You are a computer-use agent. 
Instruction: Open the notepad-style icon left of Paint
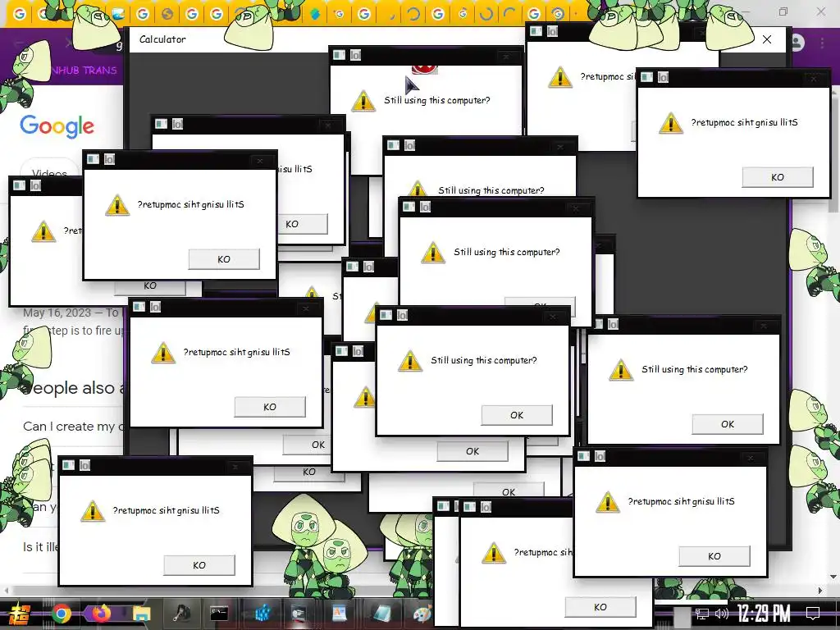[x=382, y=614]
